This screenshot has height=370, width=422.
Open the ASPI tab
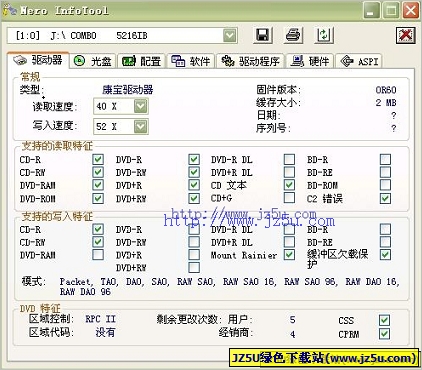[x=358, y=61]
